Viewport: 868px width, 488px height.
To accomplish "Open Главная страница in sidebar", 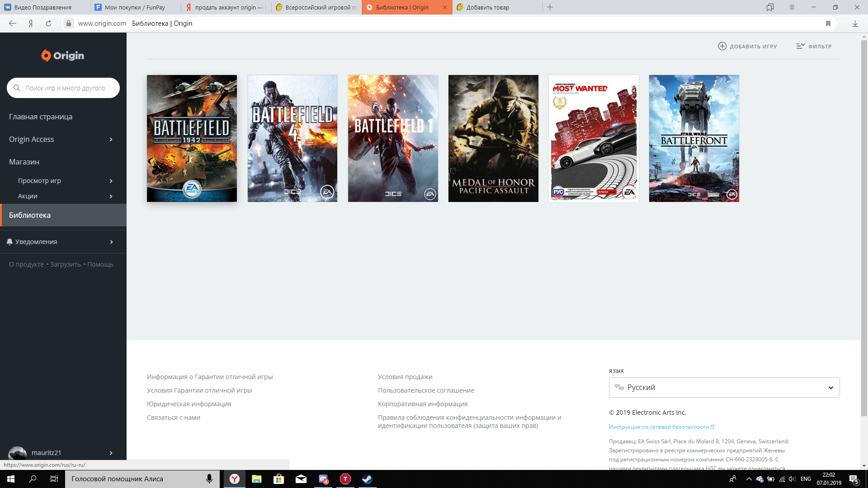I will tap(41, 117).
